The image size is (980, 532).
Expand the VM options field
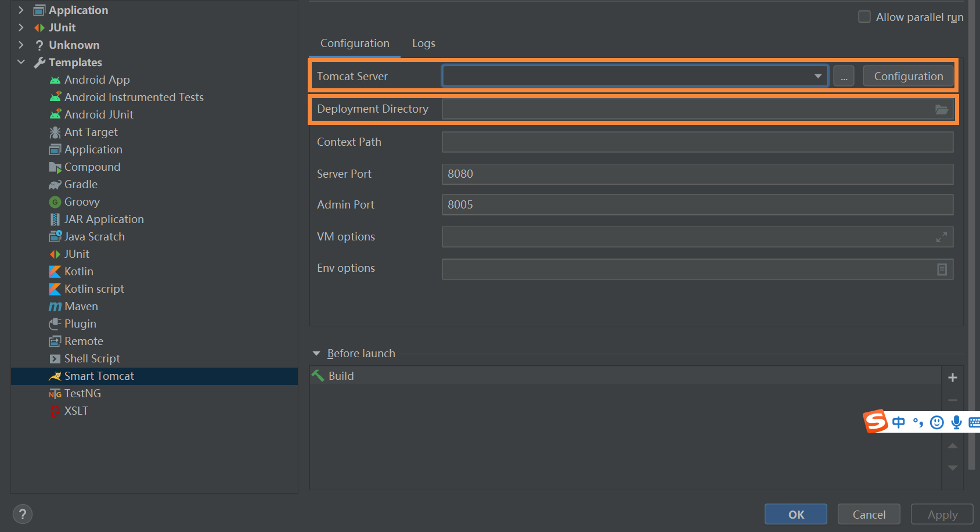click(x=942, y=237)
